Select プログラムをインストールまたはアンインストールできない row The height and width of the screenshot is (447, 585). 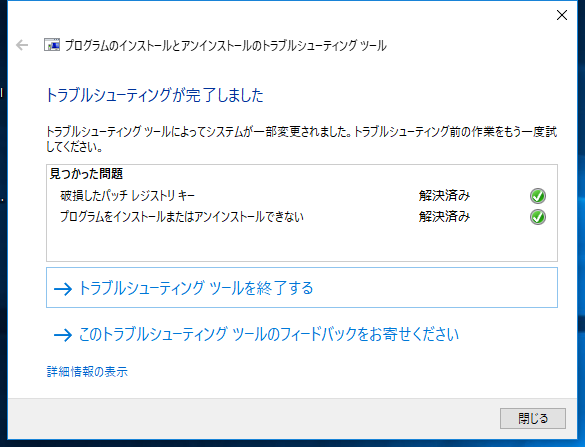pos(302,217)
